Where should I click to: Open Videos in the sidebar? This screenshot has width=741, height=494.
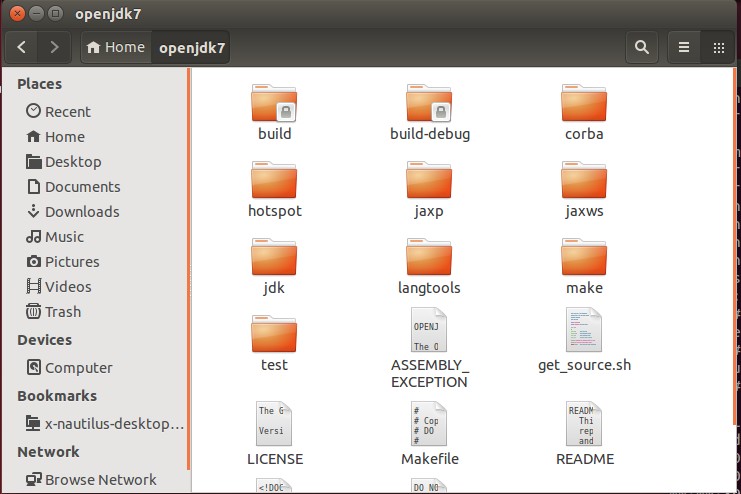(59, 287)
